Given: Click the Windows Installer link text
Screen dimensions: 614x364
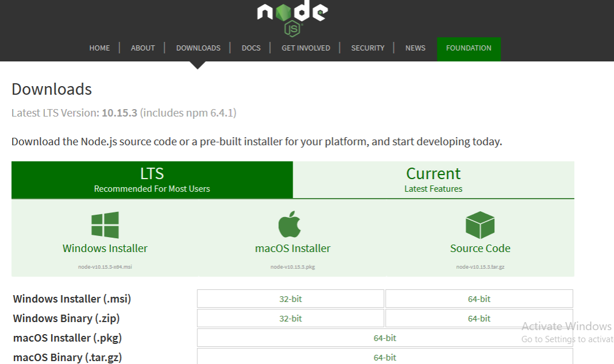Looking at the screenshot, I should point(105,248).
